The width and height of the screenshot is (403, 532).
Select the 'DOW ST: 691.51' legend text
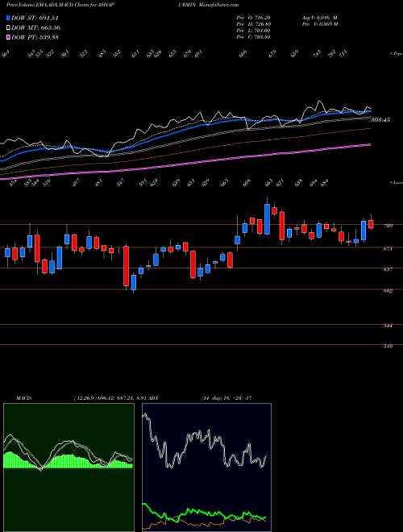tap(35, 18)
